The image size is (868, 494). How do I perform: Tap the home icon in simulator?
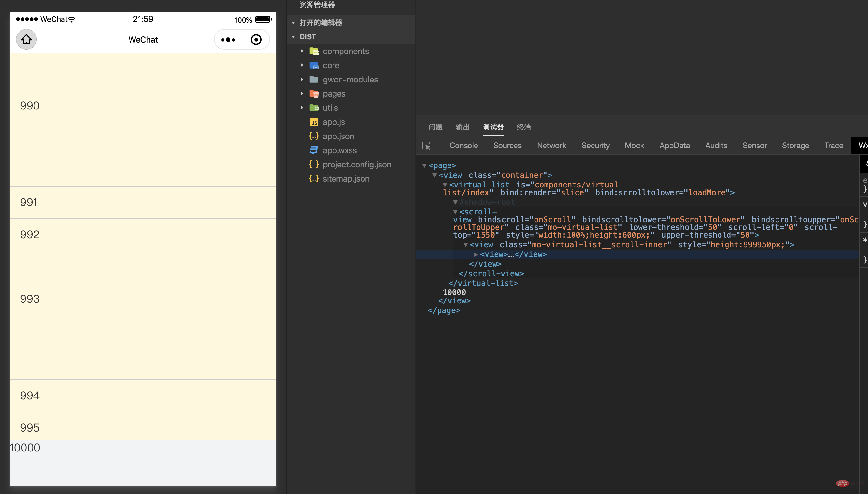coord(26,40)
